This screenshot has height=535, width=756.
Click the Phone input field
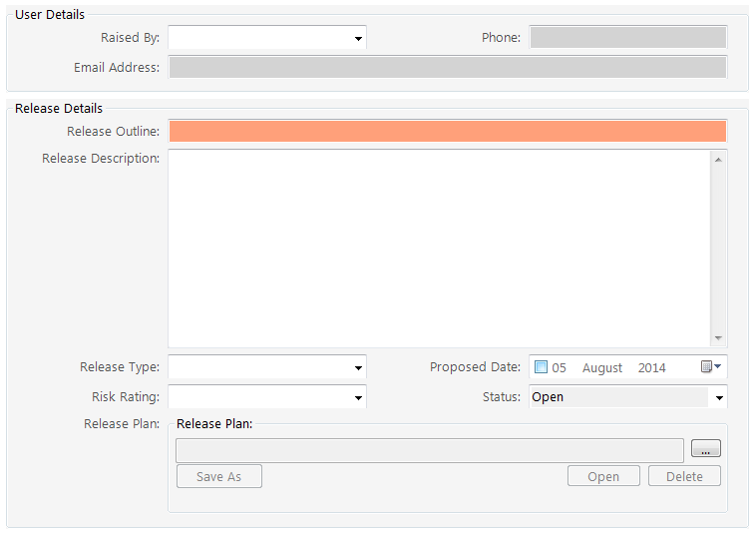(627, 38)
